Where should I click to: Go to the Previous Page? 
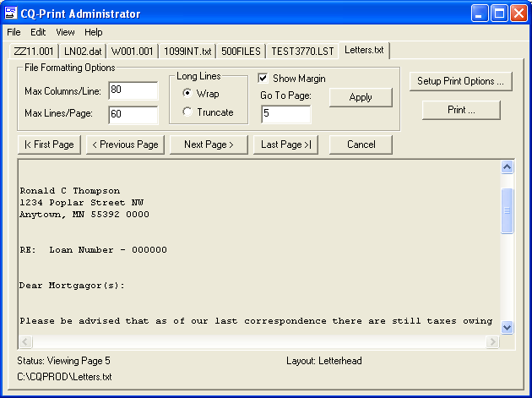tap(125, 144)
